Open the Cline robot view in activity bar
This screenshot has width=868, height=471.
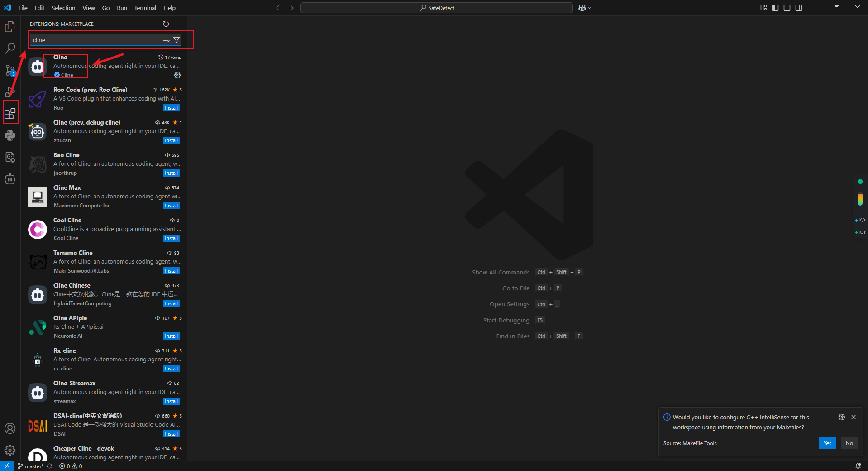point(10,179)
